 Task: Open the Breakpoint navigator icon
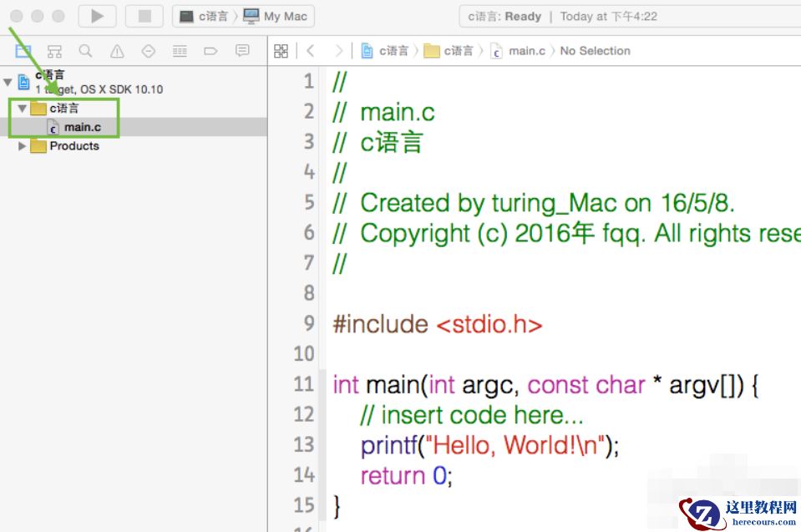pyautogui.click(x=210, y=51)
